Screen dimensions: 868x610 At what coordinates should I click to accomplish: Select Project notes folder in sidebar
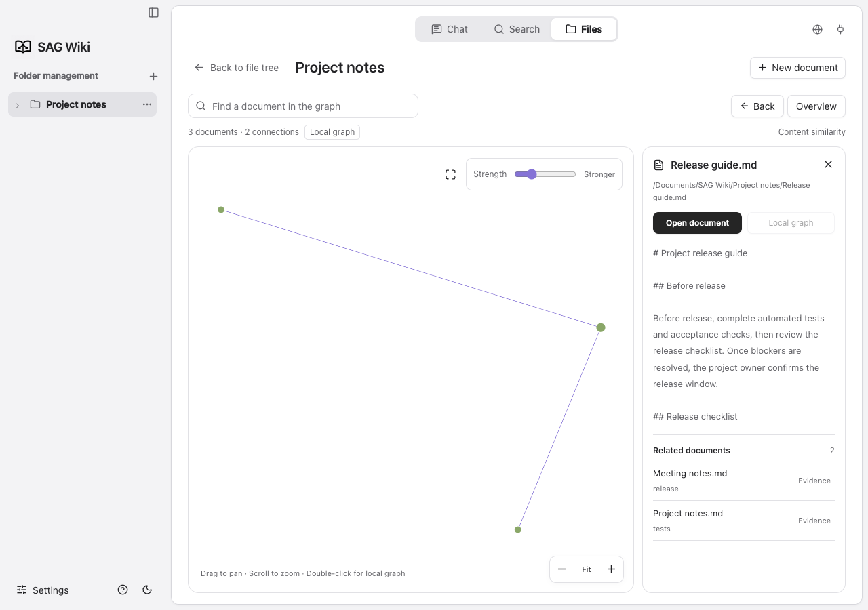82,104
